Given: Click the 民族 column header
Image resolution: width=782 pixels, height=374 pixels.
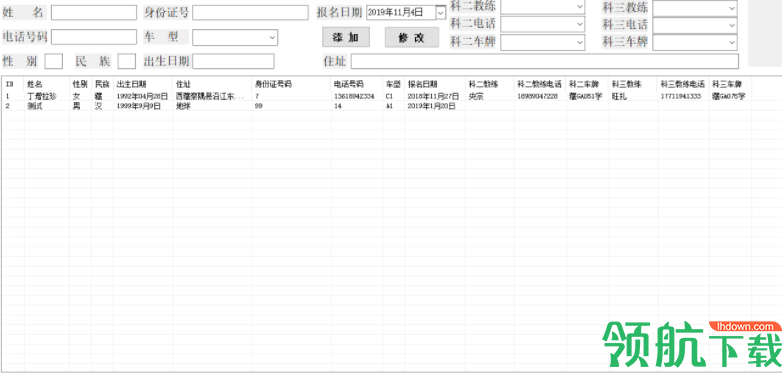Looking at the screenshot, I should tap(102, 84).
